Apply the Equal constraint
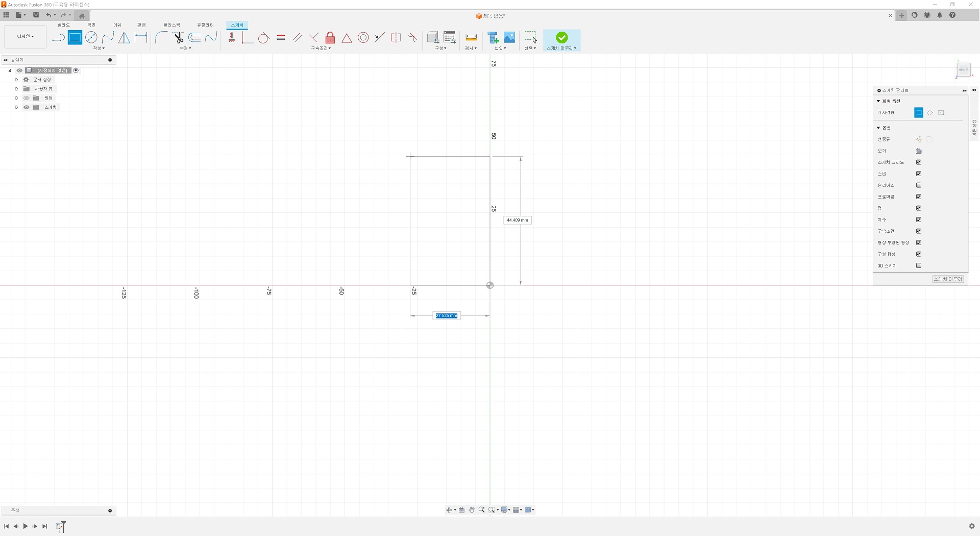Screen dimensions: 980x536 (x=281, y=38)
